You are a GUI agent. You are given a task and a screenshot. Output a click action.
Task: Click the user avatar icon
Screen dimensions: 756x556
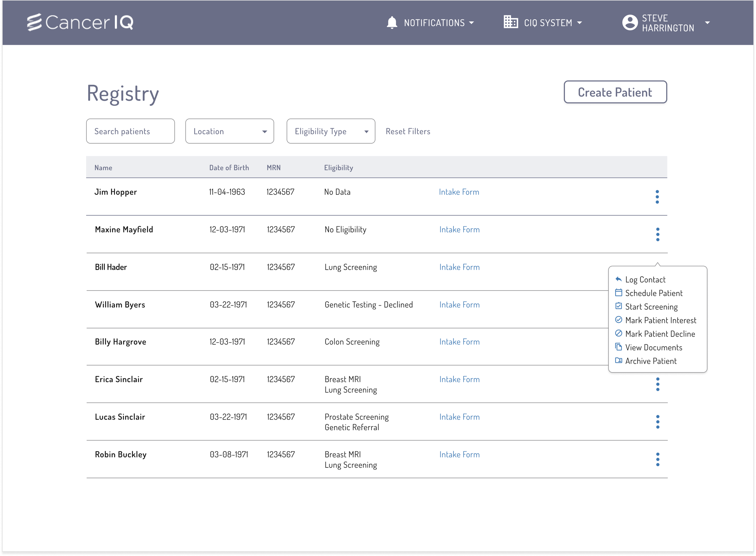pos(630,23)
